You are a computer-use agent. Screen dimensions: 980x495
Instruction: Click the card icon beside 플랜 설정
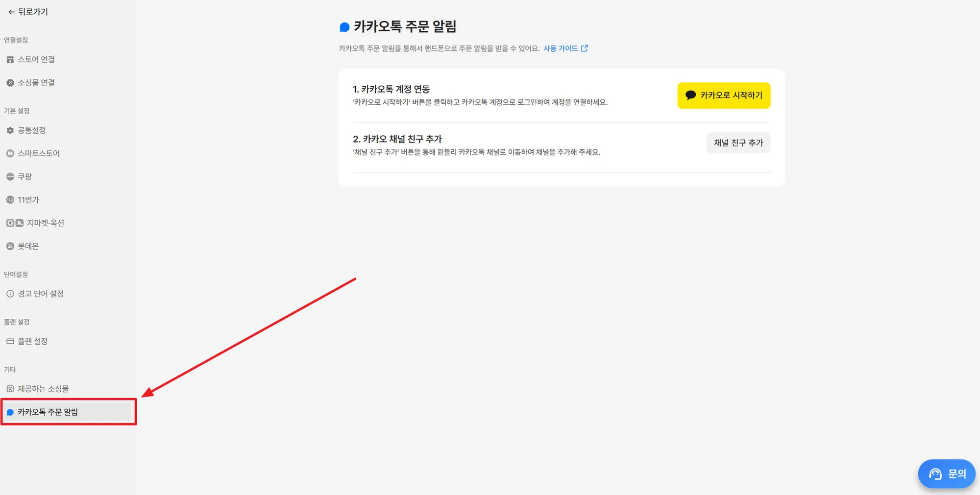click(x=10, y=341)
